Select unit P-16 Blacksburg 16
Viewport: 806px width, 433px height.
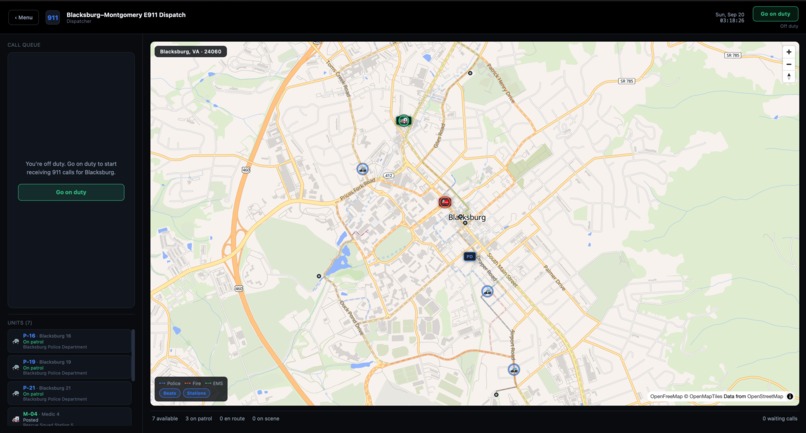69,341
